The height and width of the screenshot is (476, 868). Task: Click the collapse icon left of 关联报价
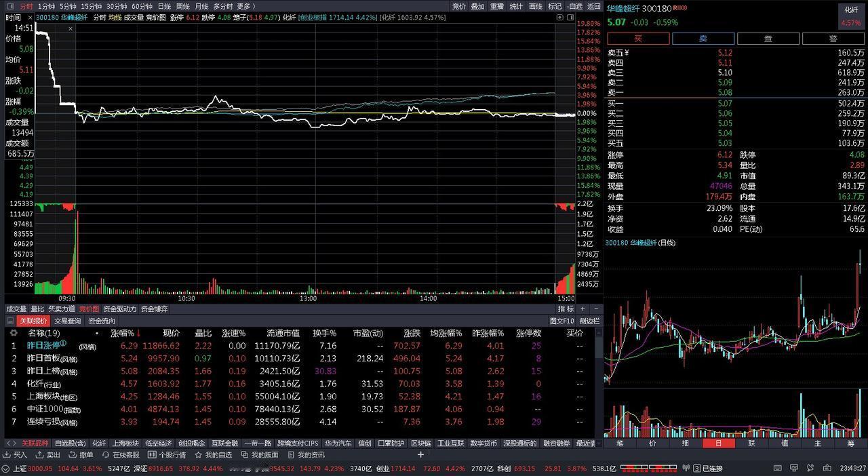tap(11, 321)
